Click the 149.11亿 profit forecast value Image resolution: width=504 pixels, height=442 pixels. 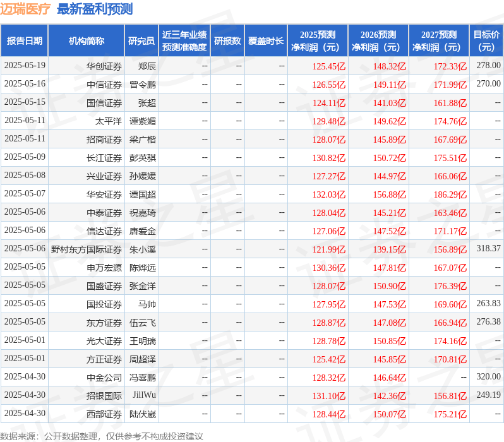click(x=390, y=85)
